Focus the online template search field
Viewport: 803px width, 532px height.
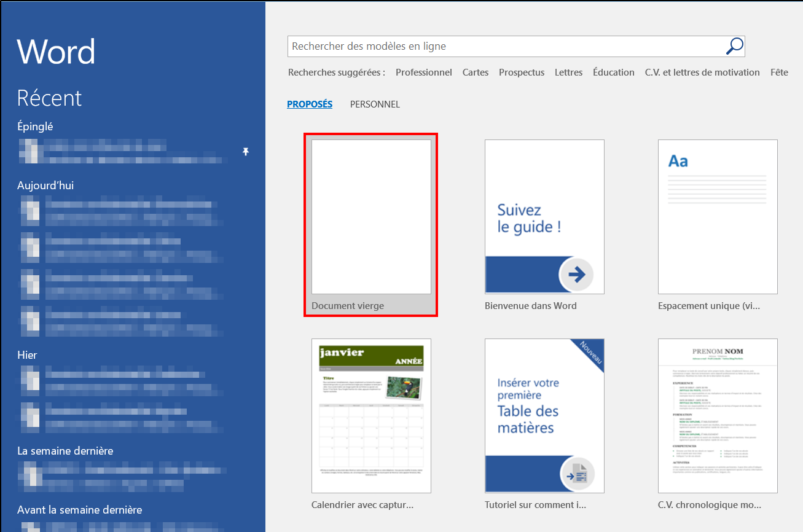[507, 46]
